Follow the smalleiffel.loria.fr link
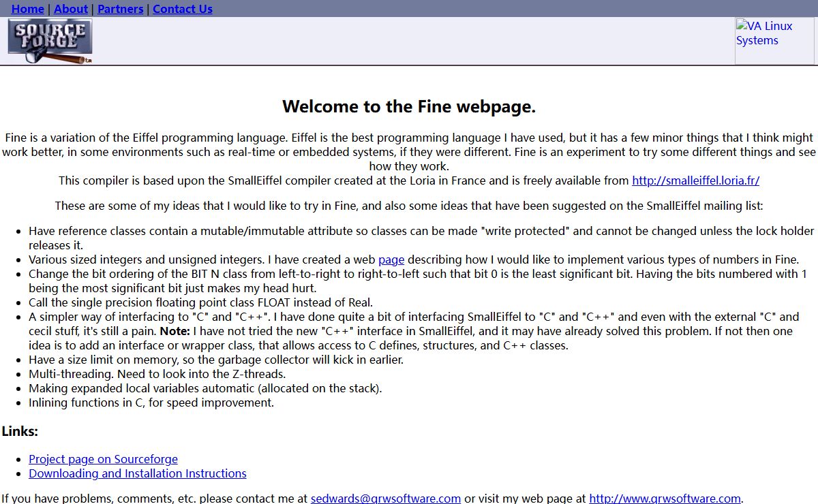 [x=695, y=180]
